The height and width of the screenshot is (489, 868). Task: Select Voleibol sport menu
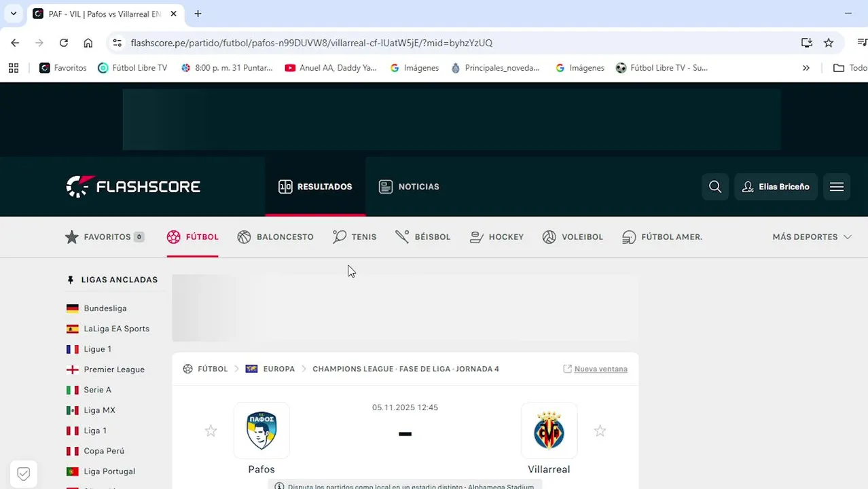pyautogui.click(x=573, y=237)
